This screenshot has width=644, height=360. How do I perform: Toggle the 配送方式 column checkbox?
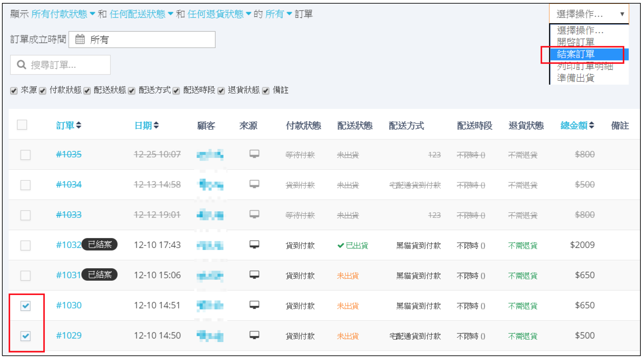(x=132, y=90)
